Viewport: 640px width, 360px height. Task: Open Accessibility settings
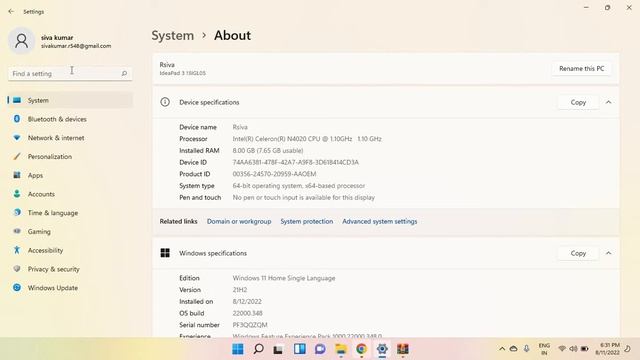[70, 250]
